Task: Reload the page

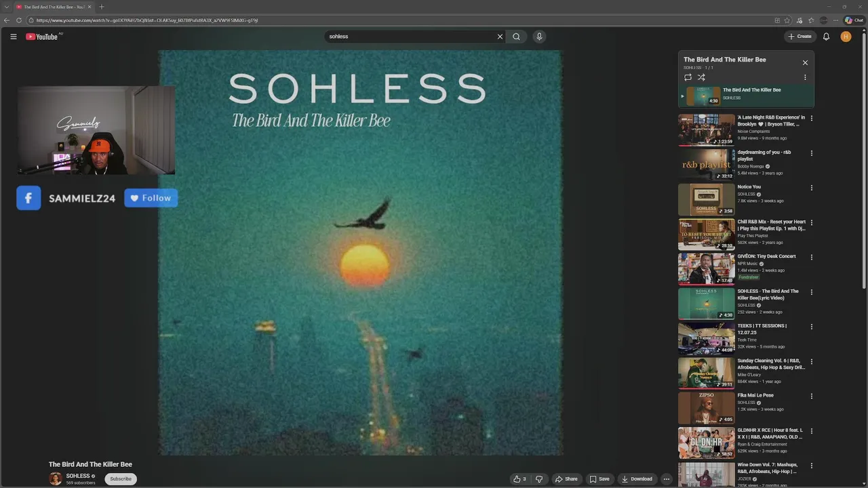Action: [19, 20]
